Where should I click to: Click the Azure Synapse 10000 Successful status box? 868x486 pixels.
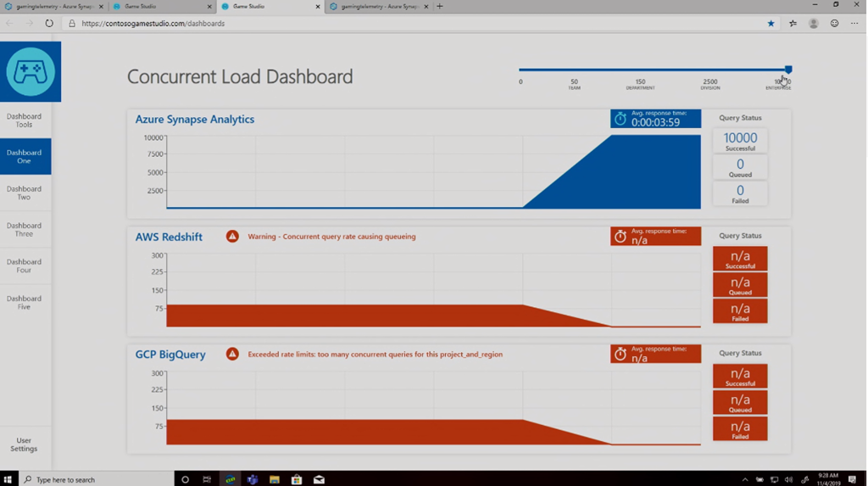[740, 141]
